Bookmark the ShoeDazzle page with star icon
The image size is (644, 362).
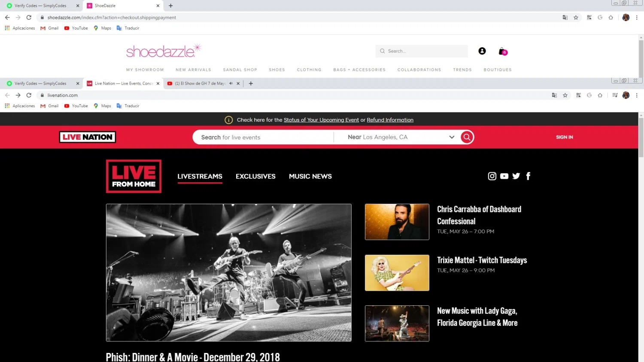[576, 18]
